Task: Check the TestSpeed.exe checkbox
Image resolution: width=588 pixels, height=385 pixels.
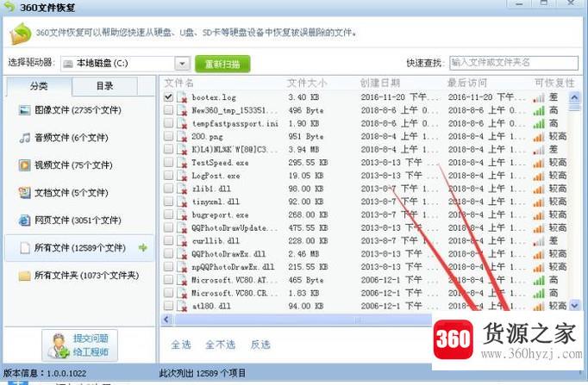Action: [168, 162]
